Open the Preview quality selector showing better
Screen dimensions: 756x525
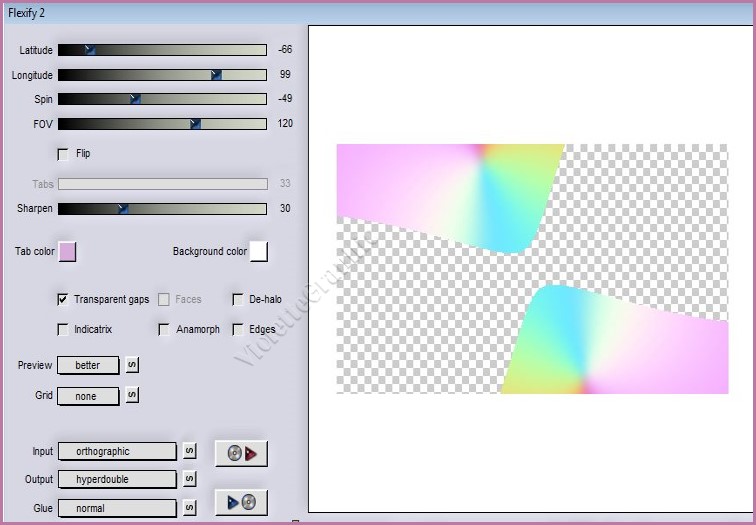click(x=88, y=365)
